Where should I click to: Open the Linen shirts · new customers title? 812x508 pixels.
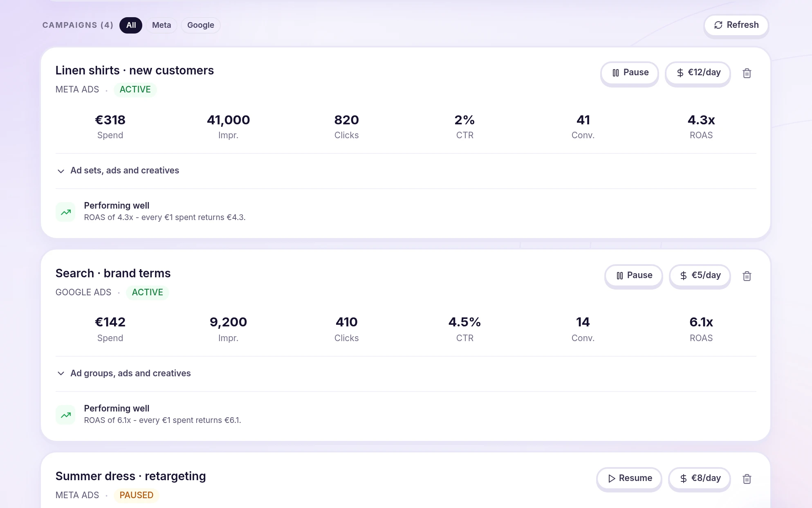[x=135, y=70]
